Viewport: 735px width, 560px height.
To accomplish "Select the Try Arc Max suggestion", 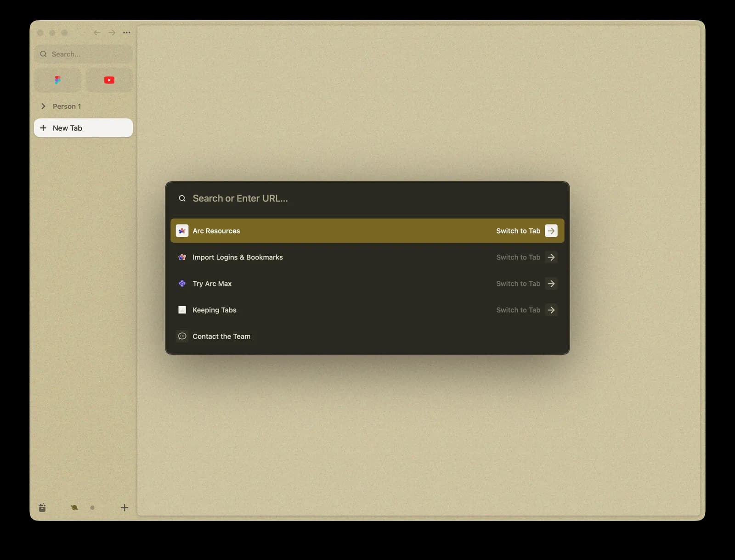I will [x=367, y=283].
